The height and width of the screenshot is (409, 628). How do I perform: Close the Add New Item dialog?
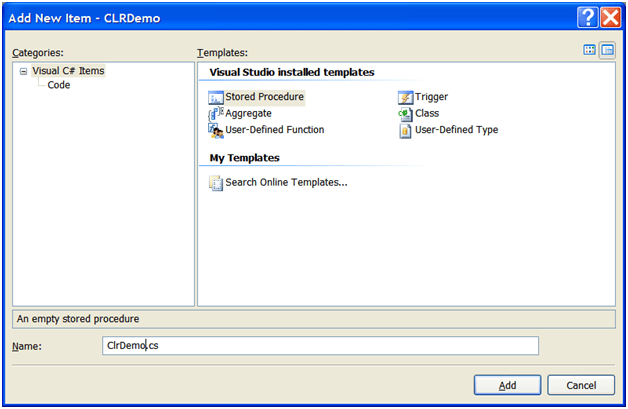coord(610,18)
